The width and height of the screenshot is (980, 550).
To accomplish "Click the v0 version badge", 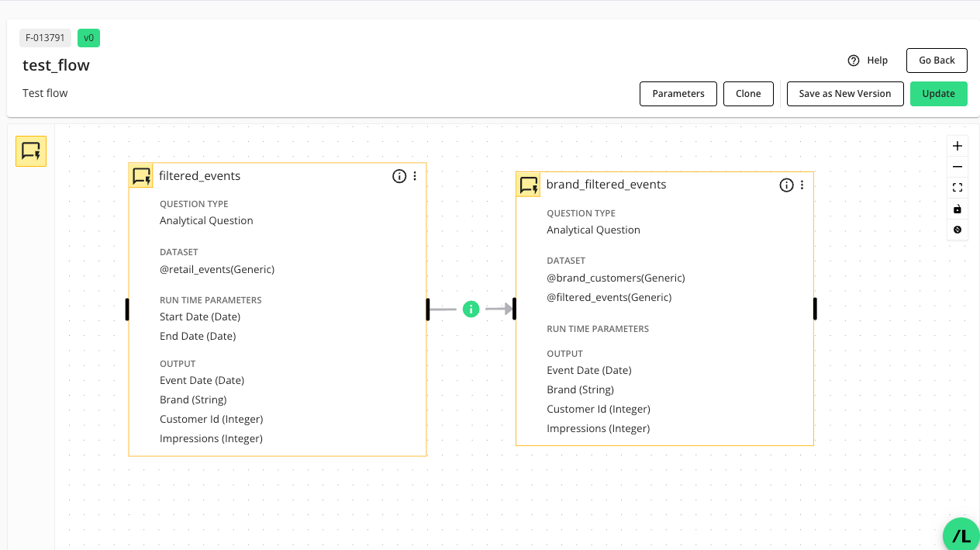I will pos(88,37).
